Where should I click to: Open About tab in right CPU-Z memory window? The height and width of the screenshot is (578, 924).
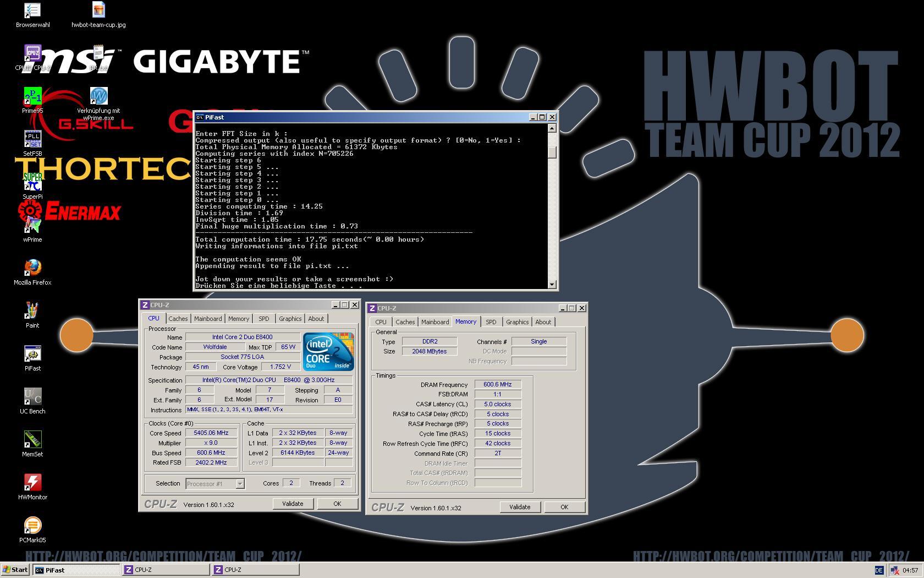(x=543, y=322)
